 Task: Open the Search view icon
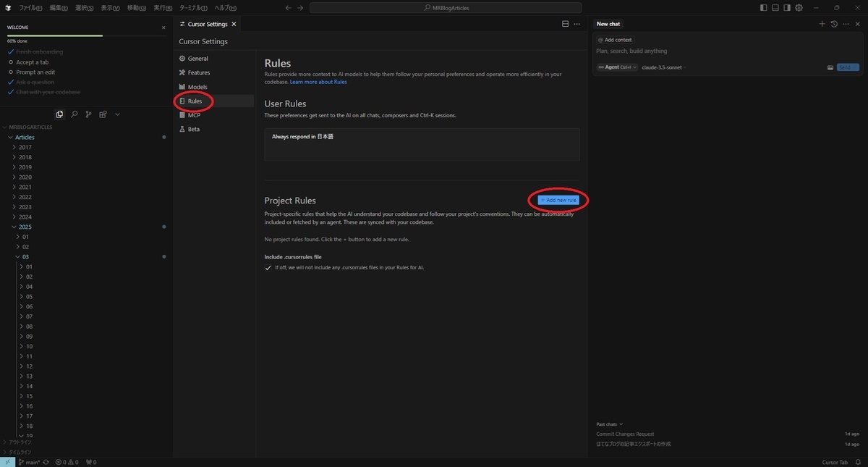pyautogui.click(x=74, y=114)
